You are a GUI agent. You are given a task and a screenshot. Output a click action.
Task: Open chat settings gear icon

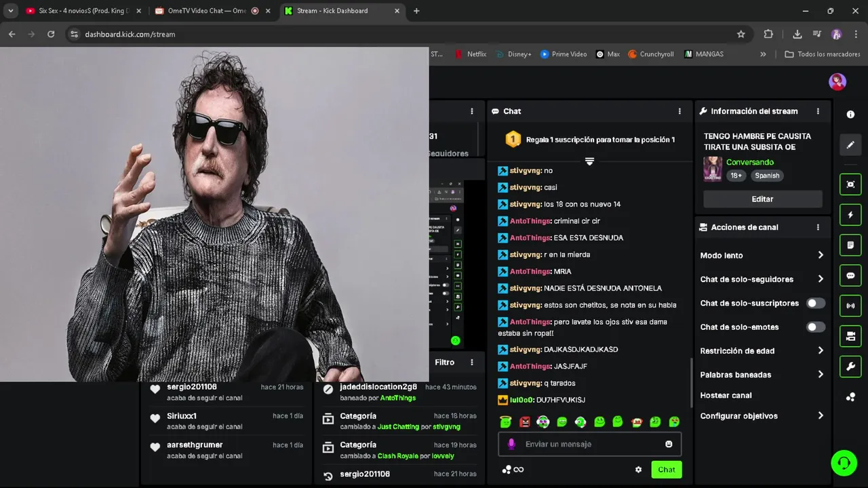tap(638, 470)
